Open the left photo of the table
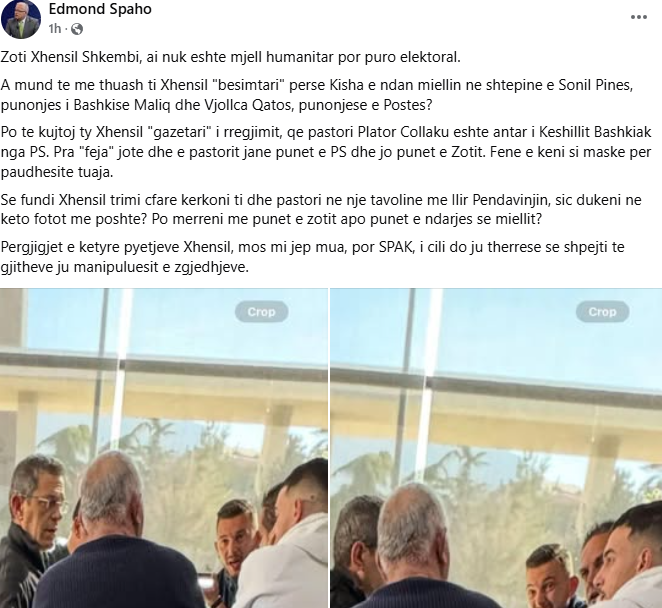662x608 pixels. coord(164,448)
